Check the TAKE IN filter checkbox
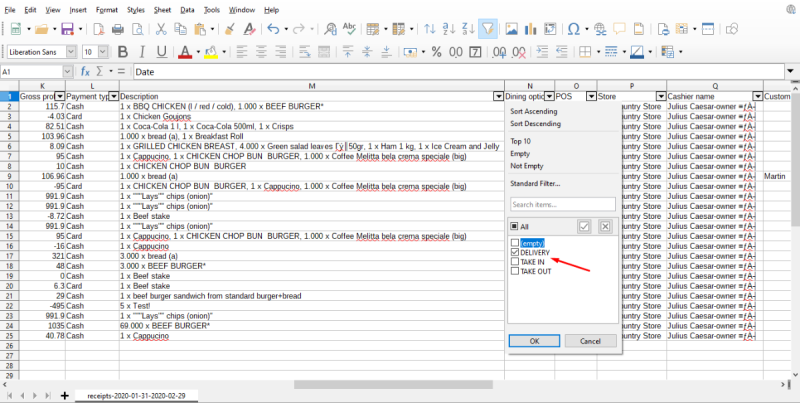Viewport: 800px width, 403px height. click(514, 262)
